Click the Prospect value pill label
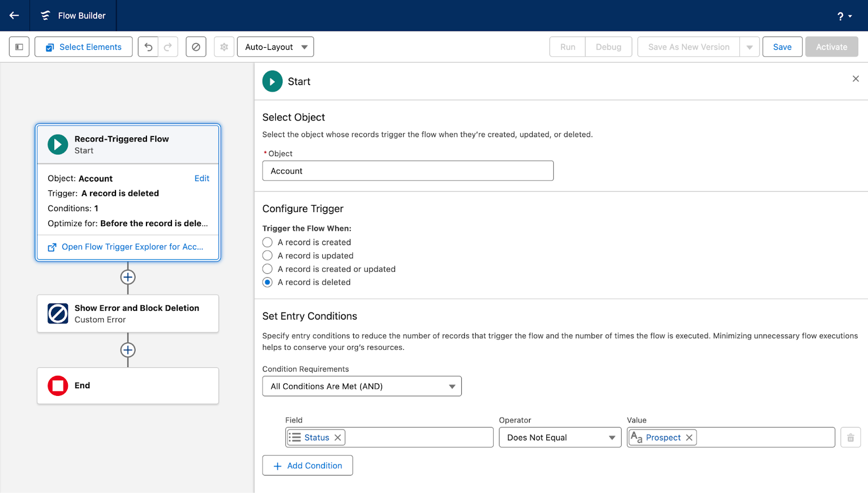Screen dimensions: 868x493 [663, 438]
